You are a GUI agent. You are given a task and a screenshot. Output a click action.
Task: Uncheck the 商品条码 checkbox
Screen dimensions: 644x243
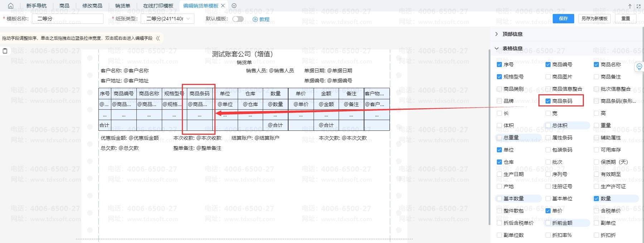[548, 101]
